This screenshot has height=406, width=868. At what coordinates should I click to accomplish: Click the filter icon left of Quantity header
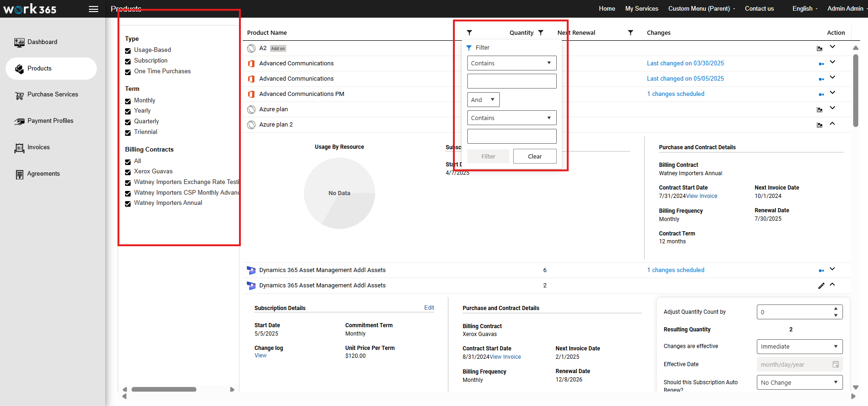point(469,33)
